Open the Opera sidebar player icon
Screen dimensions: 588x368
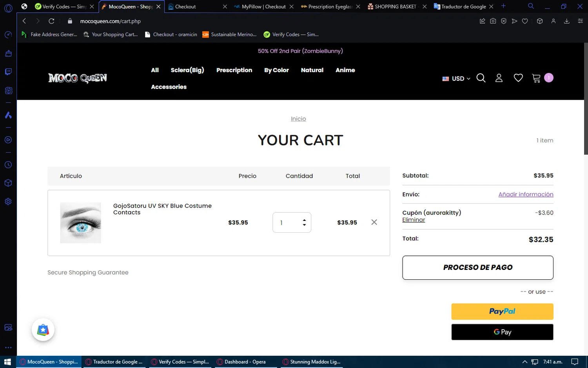(8, 140)
